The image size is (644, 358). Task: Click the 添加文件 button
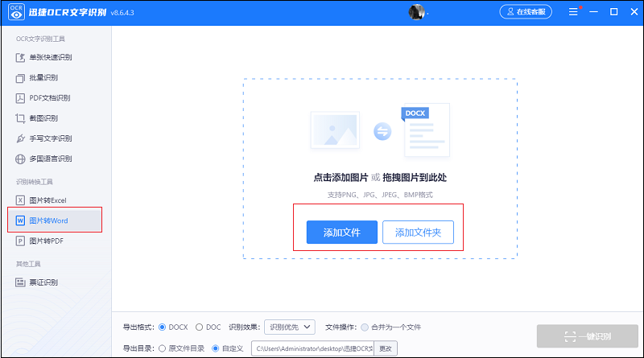[341, 232]
